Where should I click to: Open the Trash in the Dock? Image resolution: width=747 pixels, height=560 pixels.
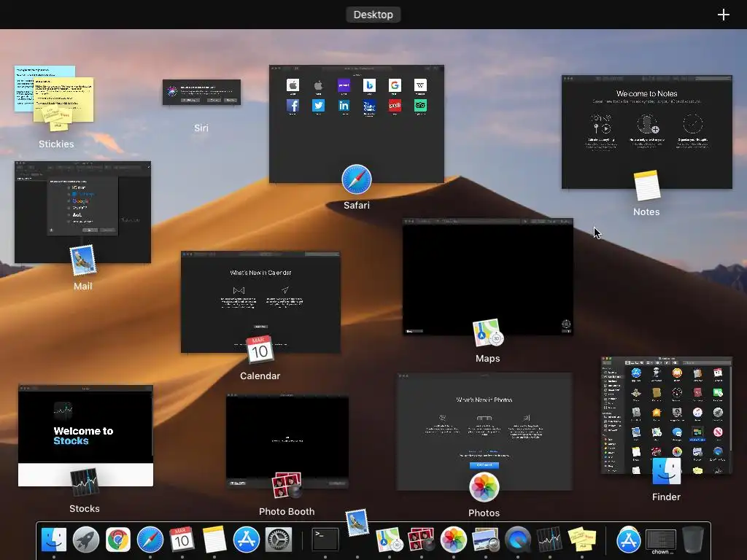tap(692, 540)
